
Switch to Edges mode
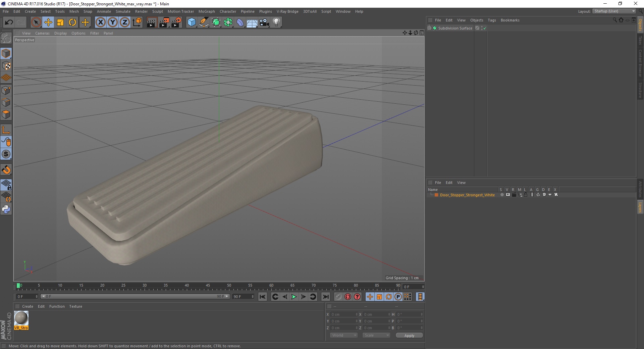[x=6, y=102]
